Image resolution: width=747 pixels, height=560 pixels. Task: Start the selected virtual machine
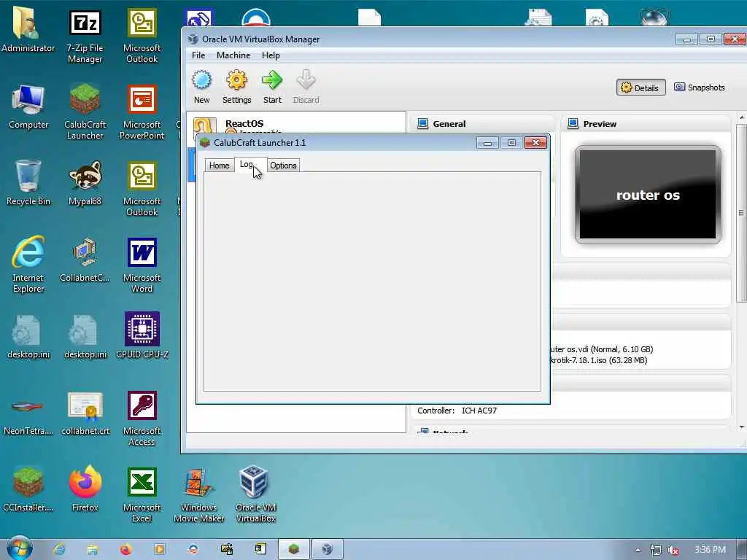coord(272,87)
